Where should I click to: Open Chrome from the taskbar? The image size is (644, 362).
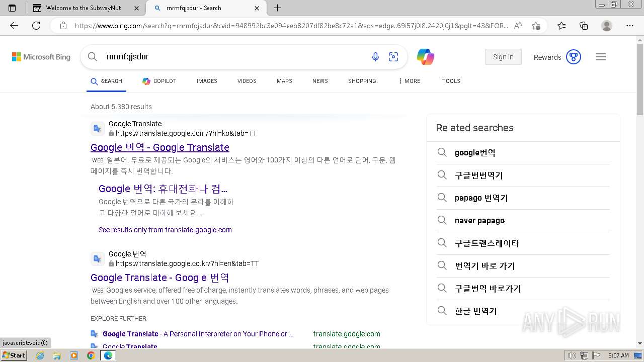(x=91, y=355)
